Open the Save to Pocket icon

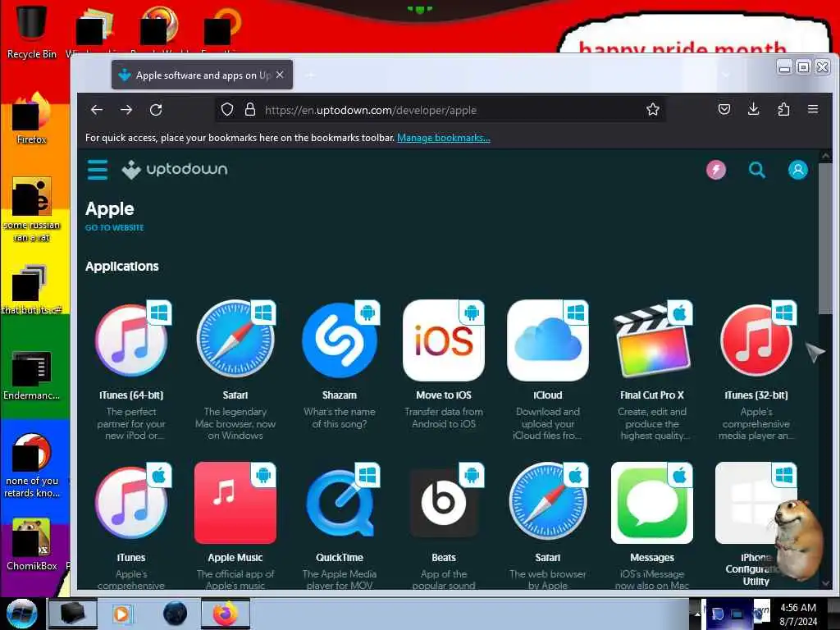[x=724, y=110]
